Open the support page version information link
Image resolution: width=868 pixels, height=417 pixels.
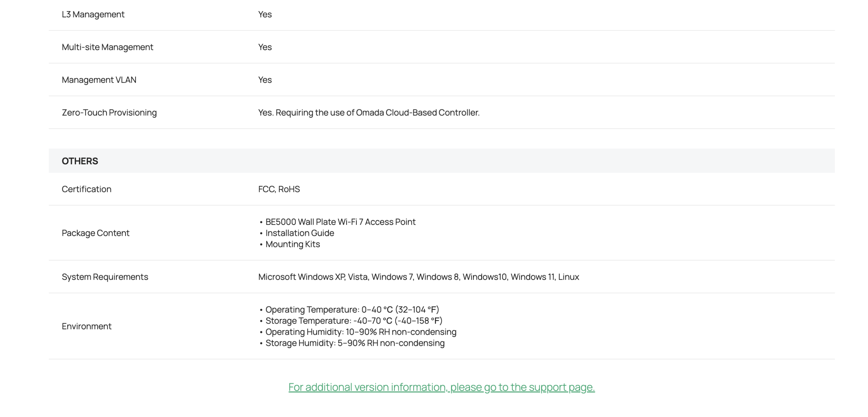441,387
